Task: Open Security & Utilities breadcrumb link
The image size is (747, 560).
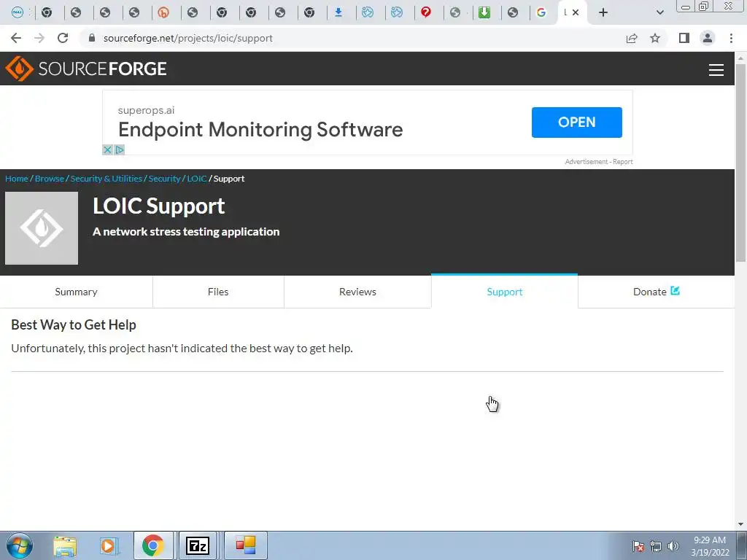Action: click(107, 179)
